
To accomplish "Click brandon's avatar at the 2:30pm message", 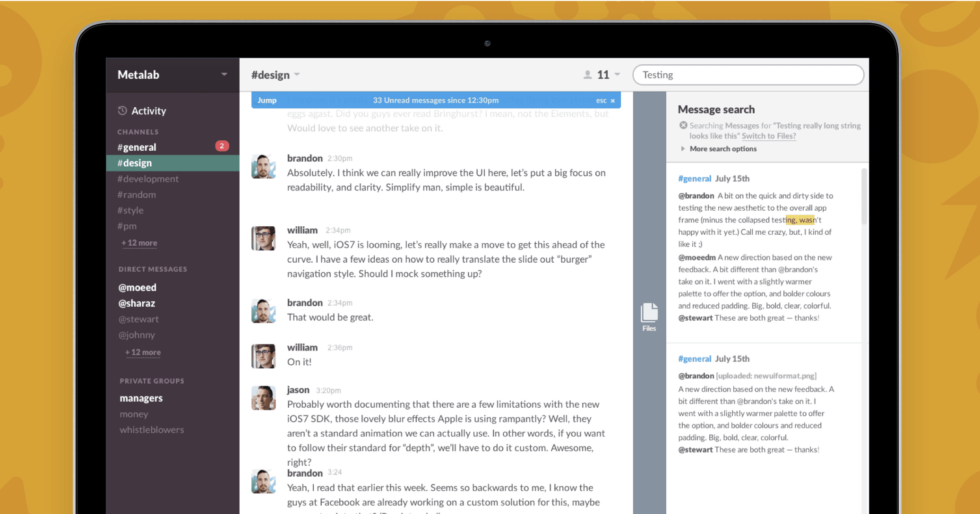I will pos(263,166).
